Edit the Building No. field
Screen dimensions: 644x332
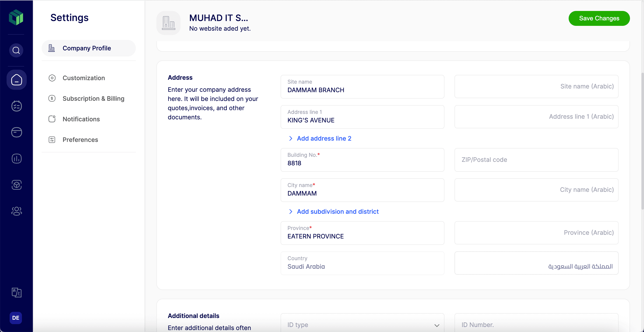pyautogui.click(x=362, y=160)
